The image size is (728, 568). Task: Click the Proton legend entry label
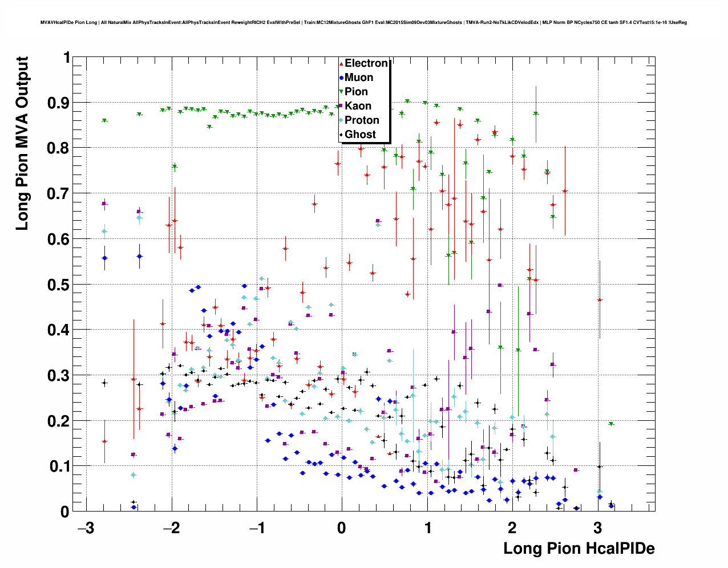click(362, 120)
